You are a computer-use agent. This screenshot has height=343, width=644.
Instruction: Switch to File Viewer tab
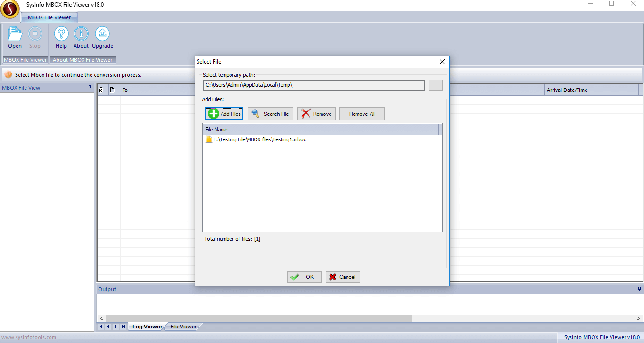click(x=183, y=327)
